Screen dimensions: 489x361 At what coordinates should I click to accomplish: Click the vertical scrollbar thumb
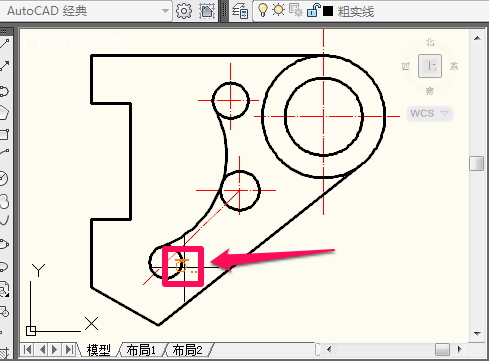(477, 164)
